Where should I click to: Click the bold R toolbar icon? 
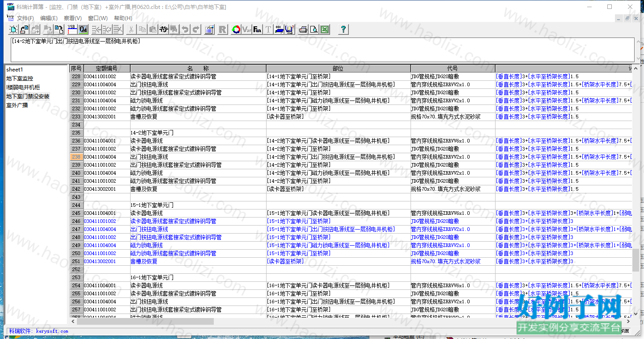tap(222, 29)
